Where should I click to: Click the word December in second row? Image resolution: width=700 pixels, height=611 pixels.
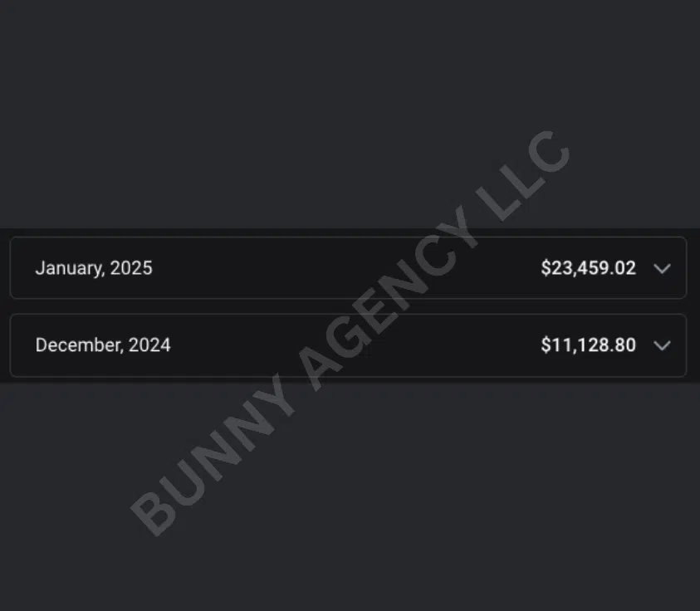(79, 345)
